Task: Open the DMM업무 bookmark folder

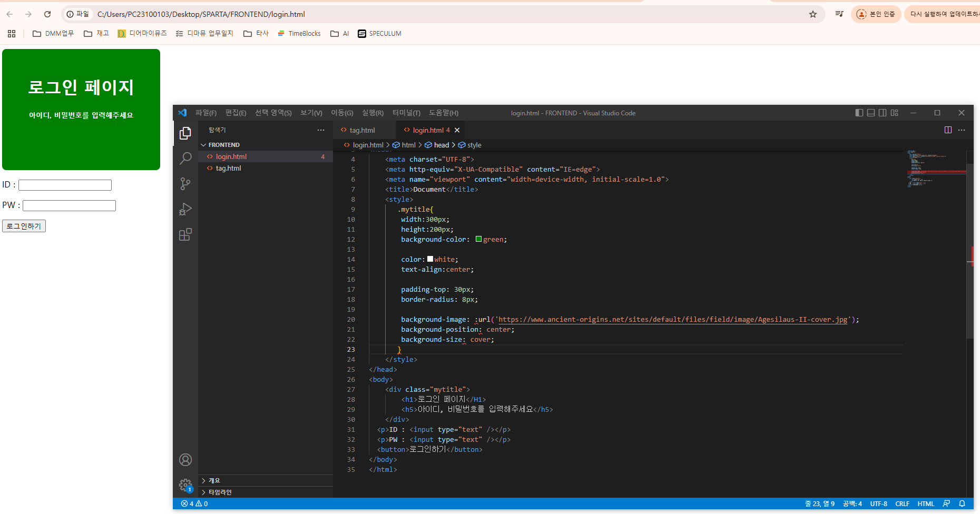Action: (53, 34)
